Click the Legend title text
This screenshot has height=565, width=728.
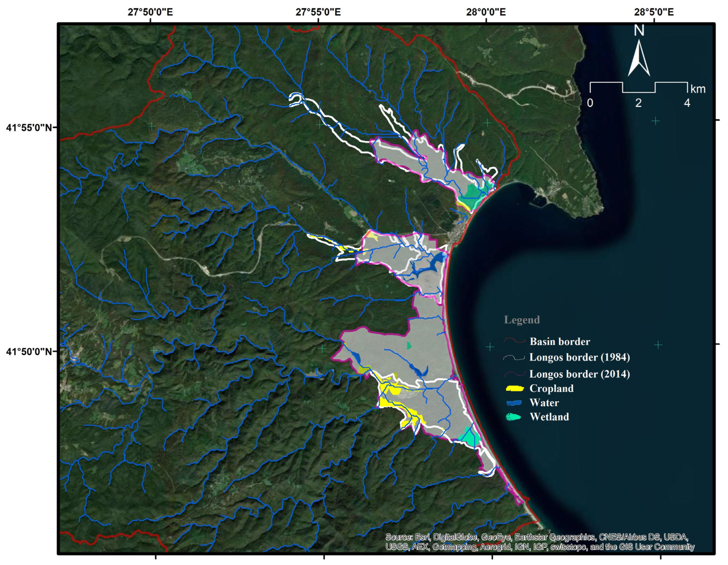tap(522, 320)
